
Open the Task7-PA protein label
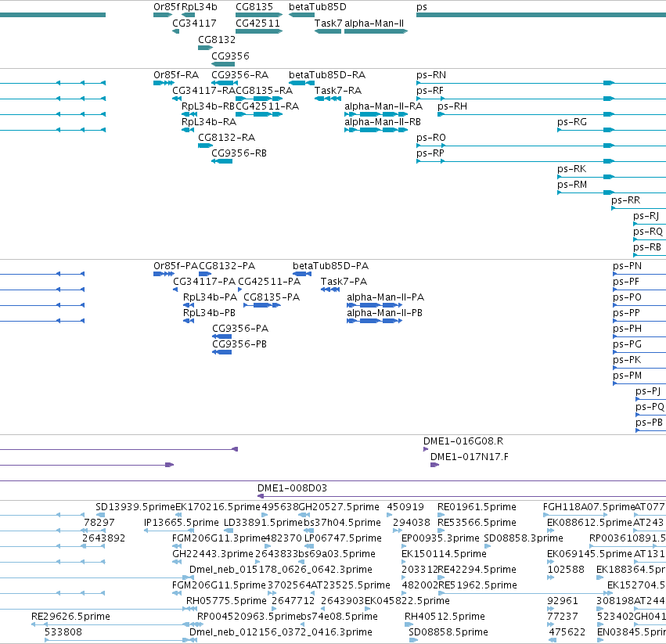point(344,282)
